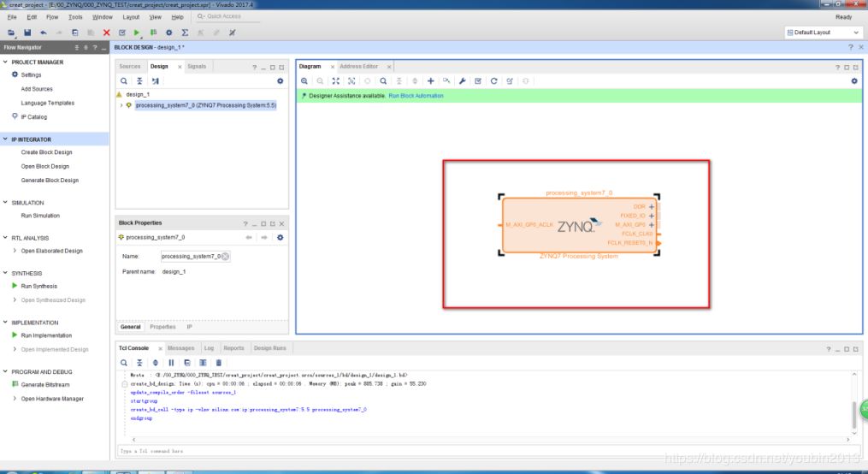Image resolution: width=868 pixels, height=474 pixels.
Task: Clear the Name field using X icon
Action: [x=225, y=257]
